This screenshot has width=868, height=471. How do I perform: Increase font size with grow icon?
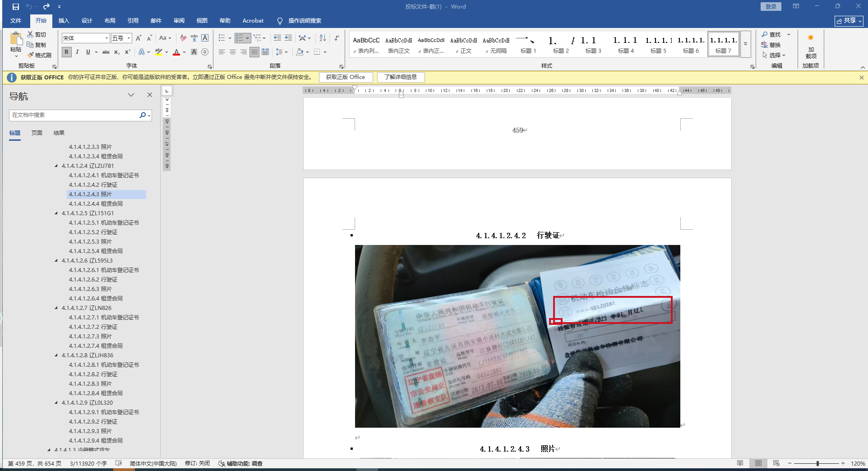[139, 38]
